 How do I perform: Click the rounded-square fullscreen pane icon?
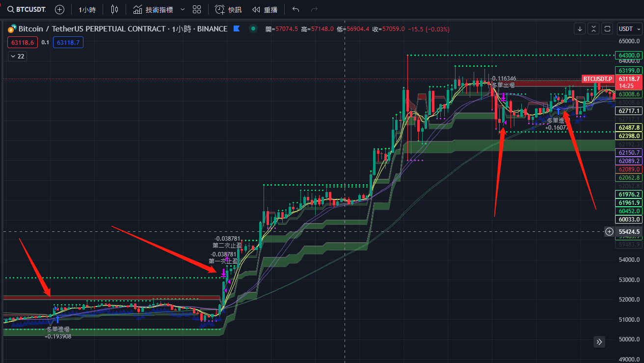[608, 29]
